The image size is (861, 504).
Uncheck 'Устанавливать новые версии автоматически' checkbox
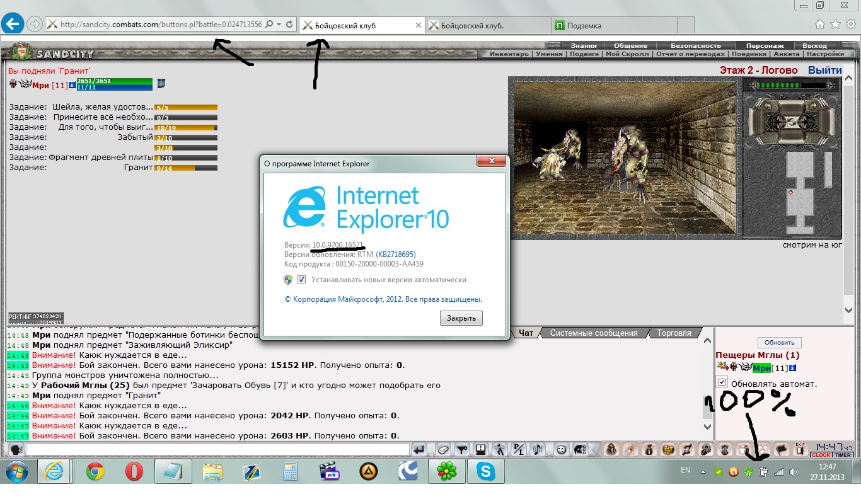pyautogui.click(x=301, y=280)
